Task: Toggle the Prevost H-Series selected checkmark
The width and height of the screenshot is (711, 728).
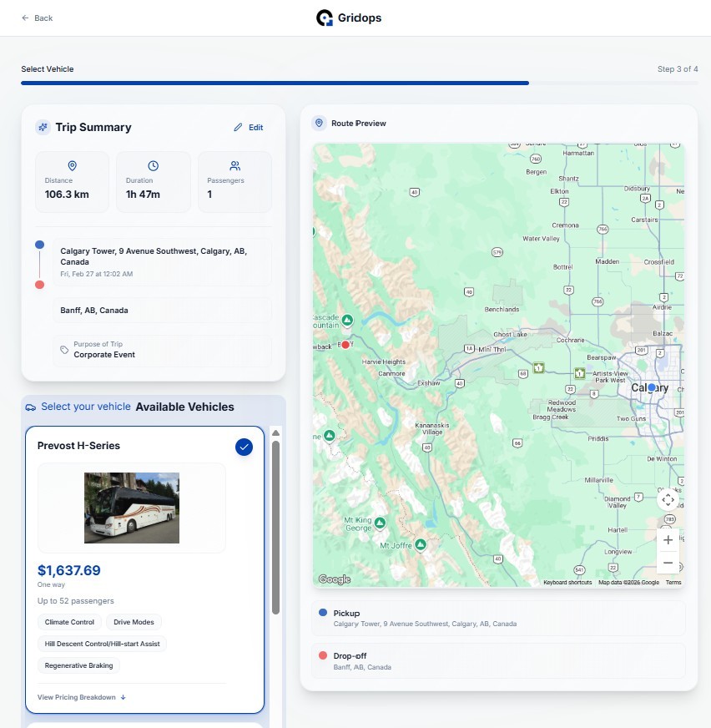Action: [244, 447]
